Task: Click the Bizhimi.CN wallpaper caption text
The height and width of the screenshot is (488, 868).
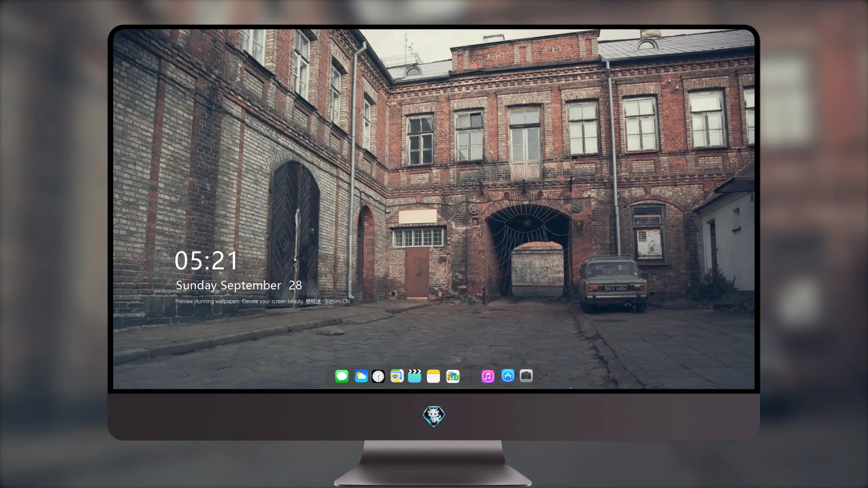Action: [x=262, y=301]
